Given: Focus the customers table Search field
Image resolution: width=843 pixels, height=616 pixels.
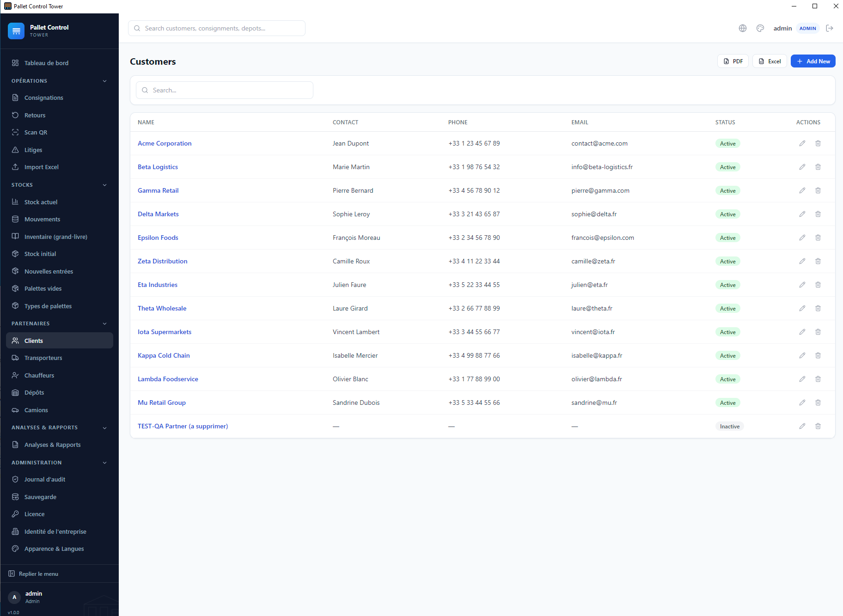Looking at the screenshot, I should tap(225, 90).
